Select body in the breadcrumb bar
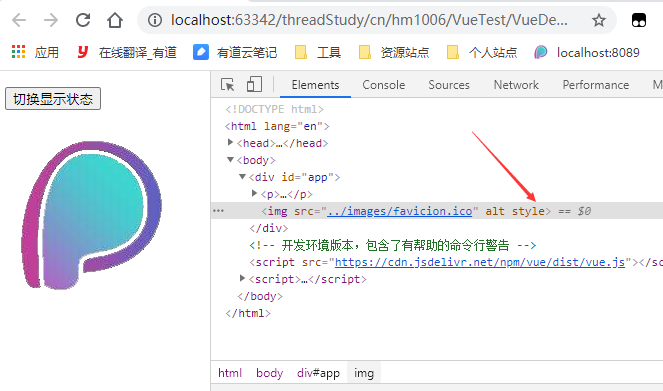Image resolution: width=663 pixels, height=391 pixels. tap(269, 373)
